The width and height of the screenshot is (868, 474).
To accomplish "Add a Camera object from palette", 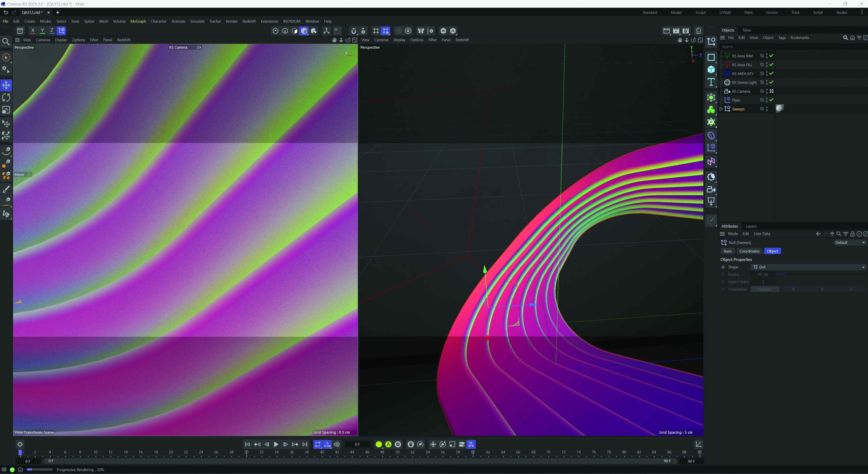I will coord(711,190).
